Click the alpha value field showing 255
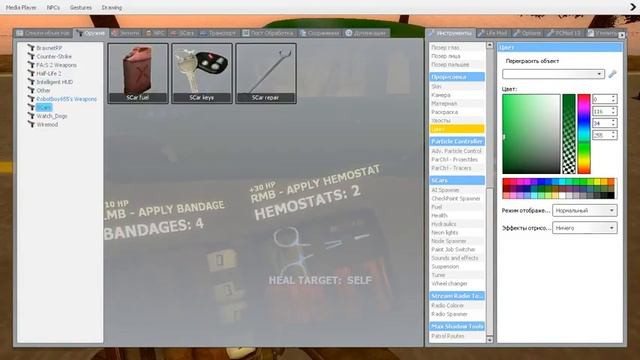This screenshot has height=360, width=640. (x=604, y=135)
